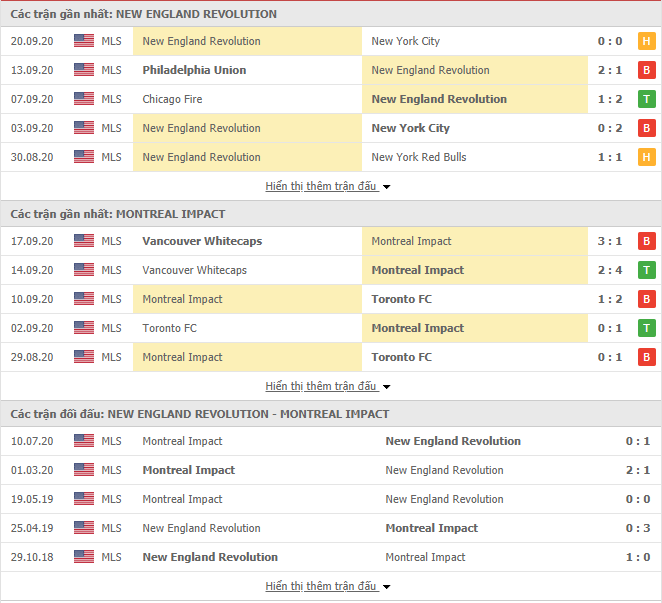Click New York Red Bulls team name
Screen dimensions: 662x603
419,157
